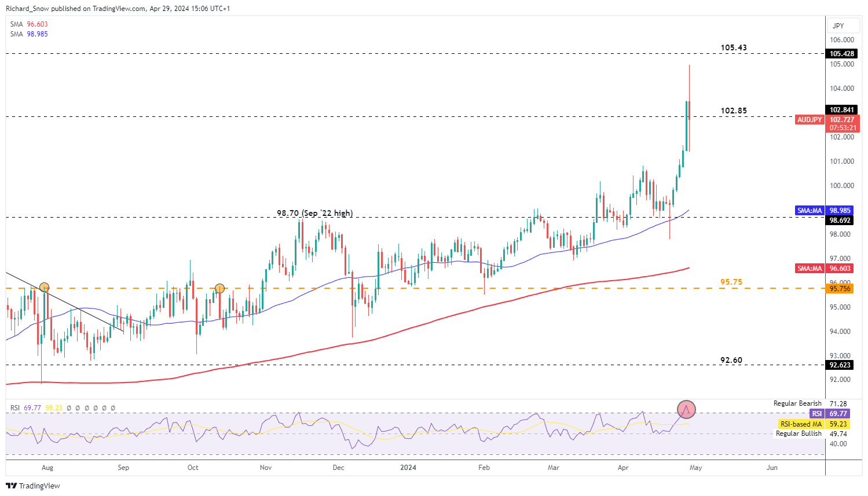Click the Richard_Snow published header text
The height and width of the screenshot is (496, 868).
click(x=118, y=9)
